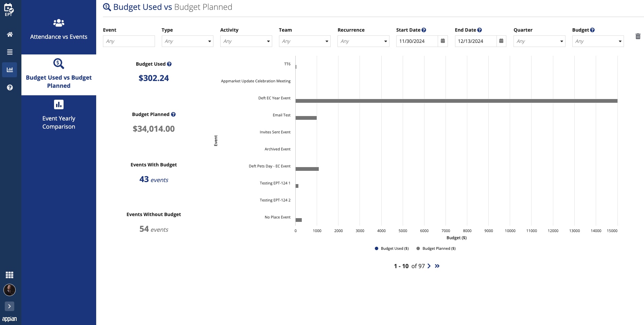The width and height of the screenshot is (644, 325).
Task: Toggle Budget Planned ($) legend series
Action: tap(436, 248)
